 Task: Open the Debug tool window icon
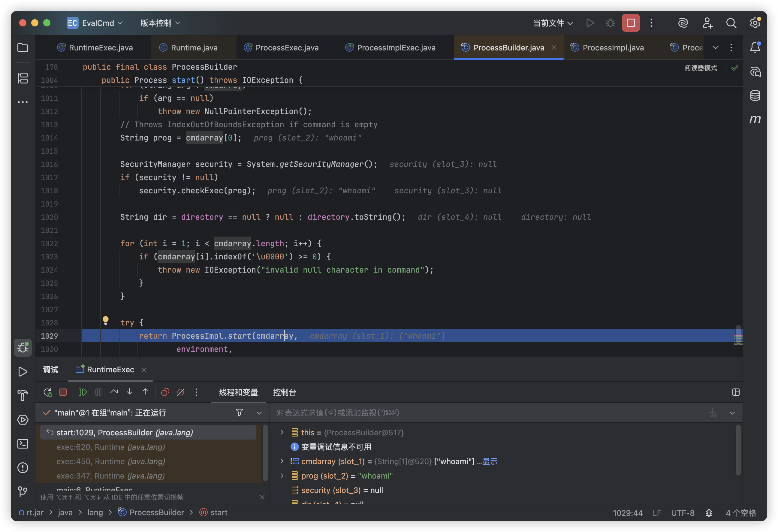pyautogui.click(x=23, y=348)
